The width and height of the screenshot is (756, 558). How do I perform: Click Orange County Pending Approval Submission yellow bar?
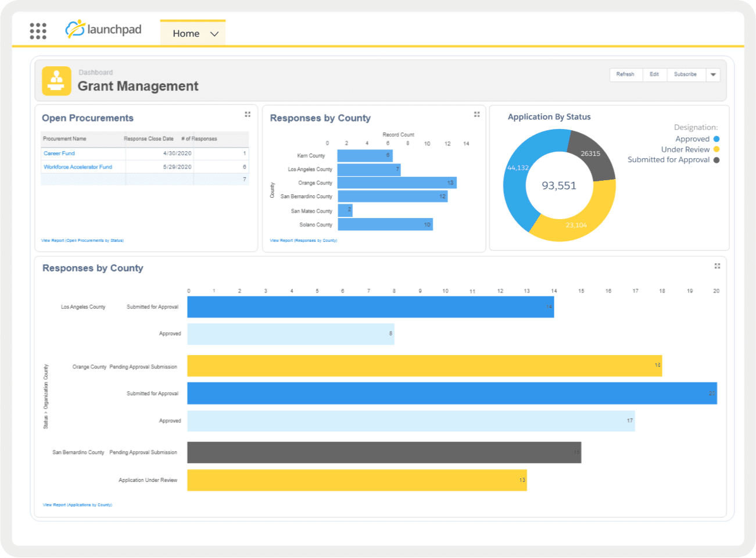click(425, 366)
